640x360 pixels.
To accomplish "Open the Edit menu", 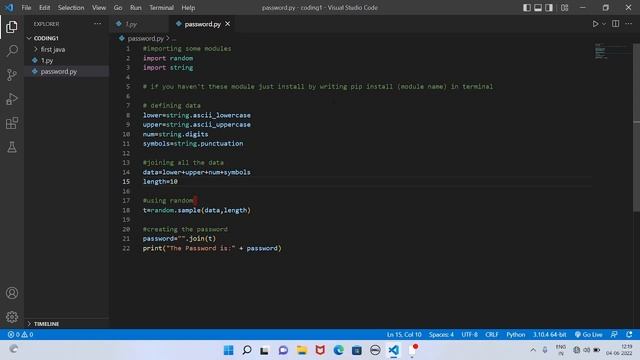I will [x=44, y=8].
